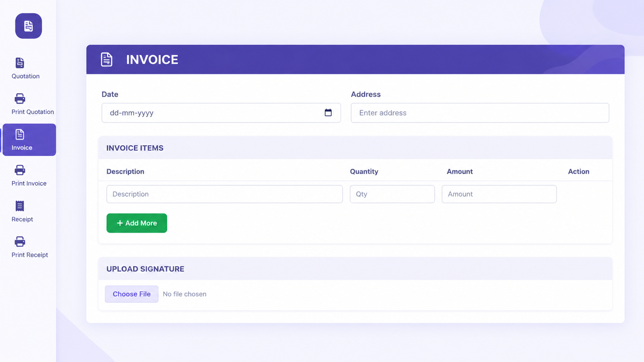Click the Quotation document icon
Screen dimensions: 644x362
pyautogui.click(x=20, y=63)
